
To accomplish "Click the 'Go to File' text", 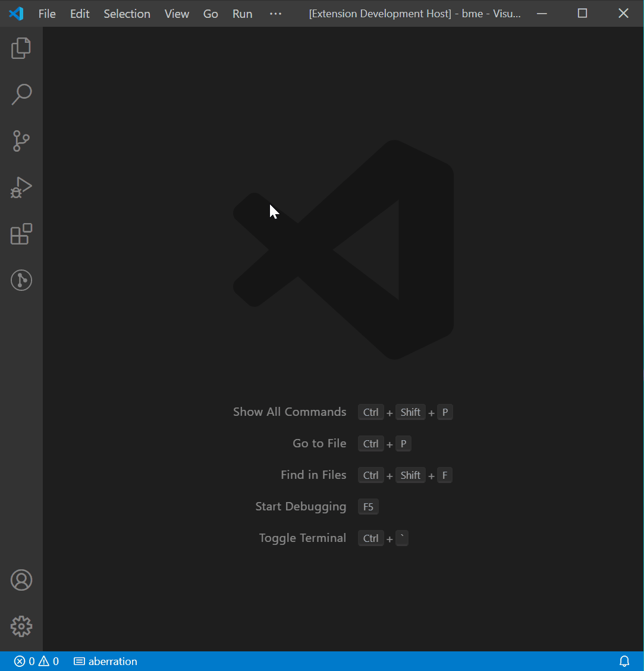I will pos(320,443).
